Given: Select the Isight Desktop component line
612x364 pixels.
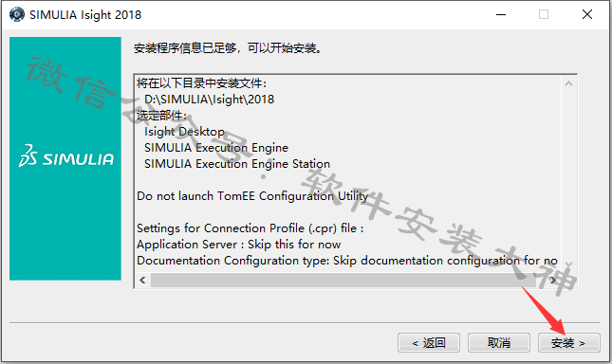Looking at the screenshot, I should tap(184, 132).
